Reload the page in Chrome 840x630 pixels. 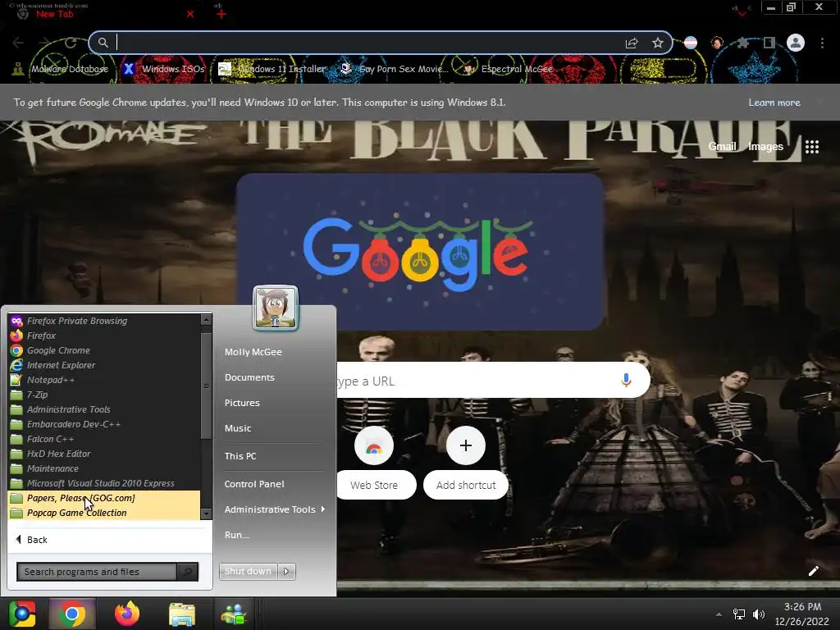click(x=71, y=43)
